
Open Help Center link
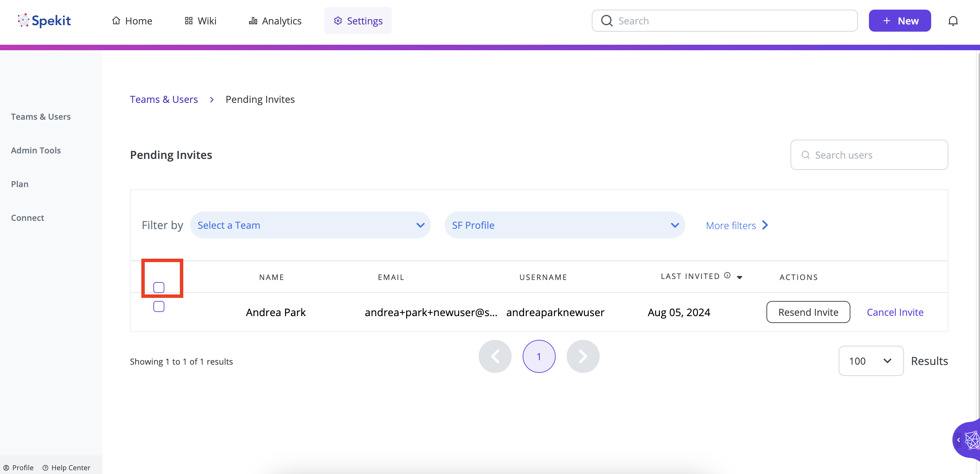point(67,467)
